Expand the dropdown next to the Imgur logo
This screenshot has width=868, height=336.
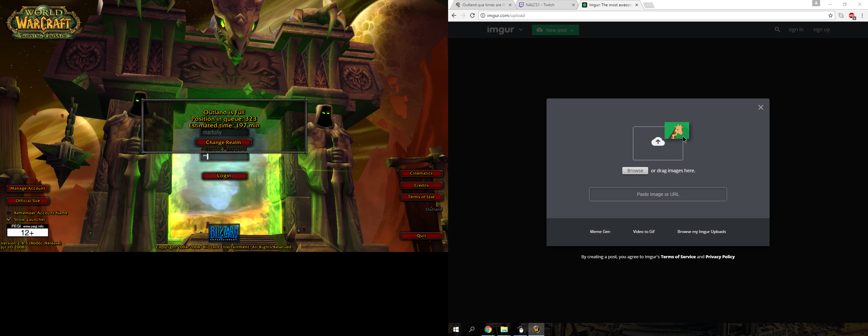point(521,30)
